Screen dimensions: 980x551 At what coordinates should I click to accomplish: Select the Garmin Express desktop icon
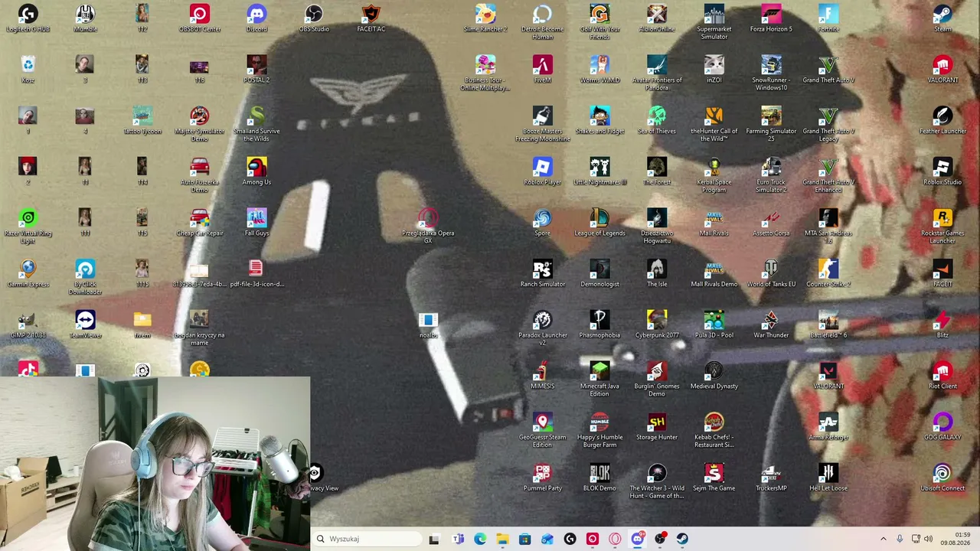tap(28, 274)
